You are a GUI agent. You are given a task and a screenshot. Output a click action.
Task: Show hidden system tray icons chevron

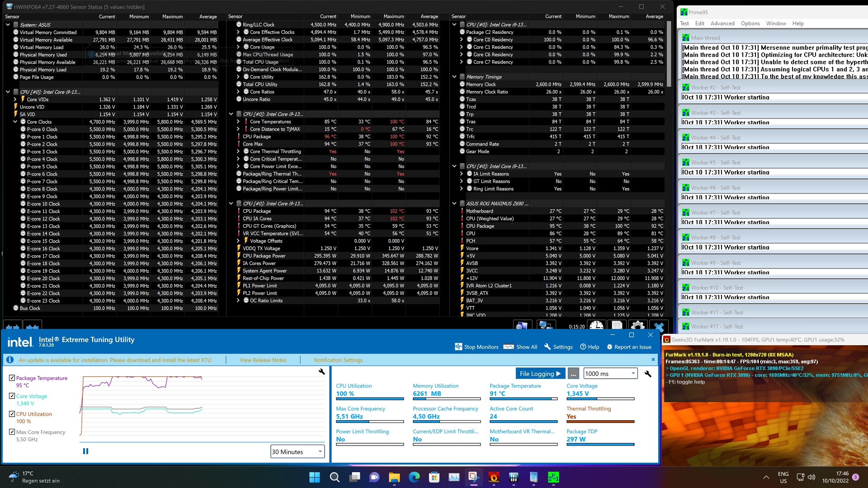click(x=766, y=477)
